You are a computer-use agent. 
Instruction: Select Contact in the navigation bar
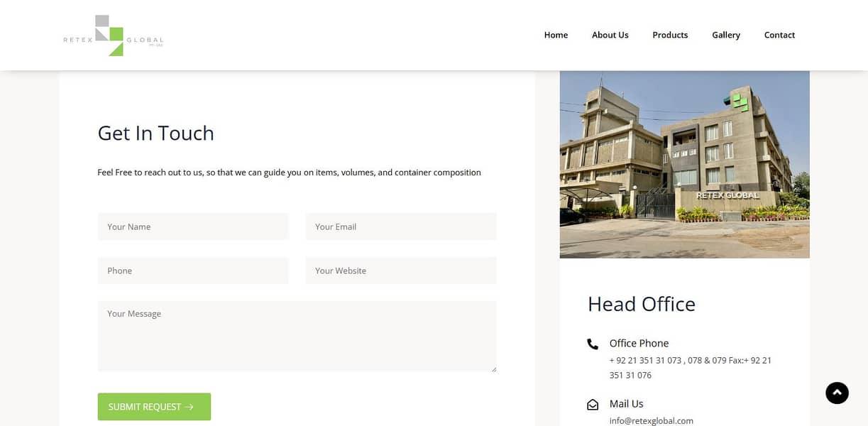click(x=779, y=35)
